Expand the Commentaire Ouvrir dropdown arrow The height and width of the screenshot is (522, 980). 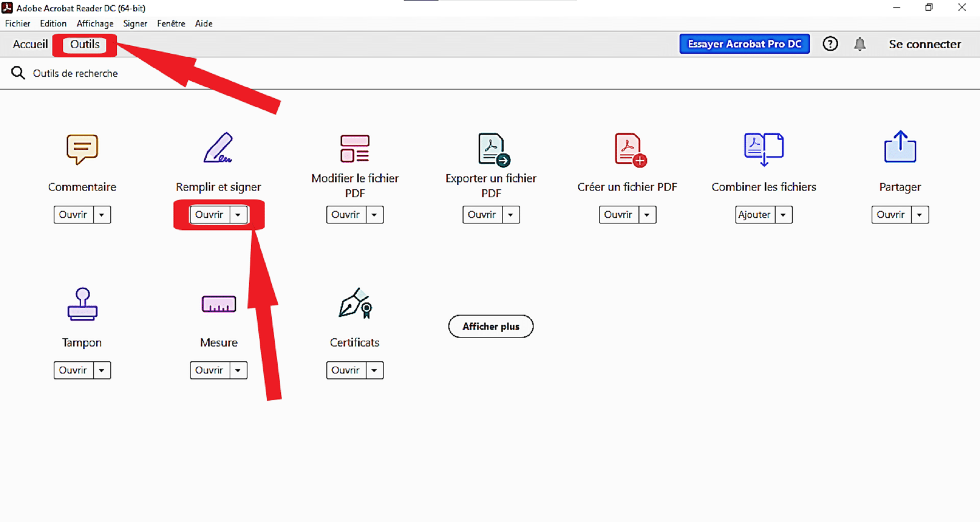point(102,215)
